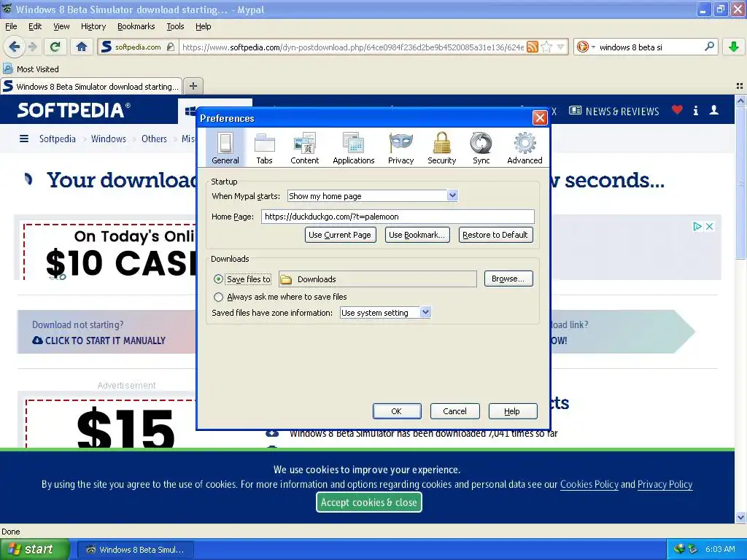The image size is (747, 560).
Task: Go back with the browser Back arrow
Action: click(x=15, y=47)
